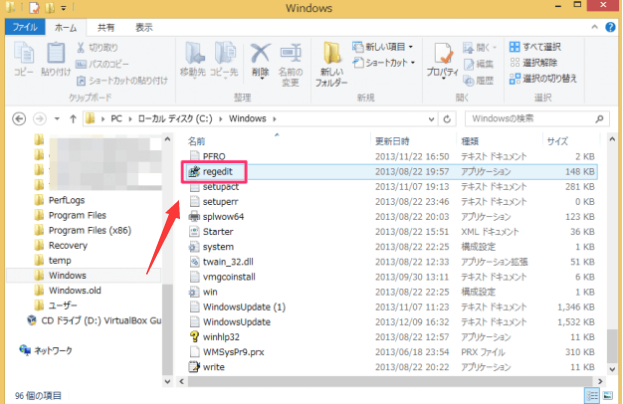Create a New folder (新しいフォルダー)

point(331,64)
